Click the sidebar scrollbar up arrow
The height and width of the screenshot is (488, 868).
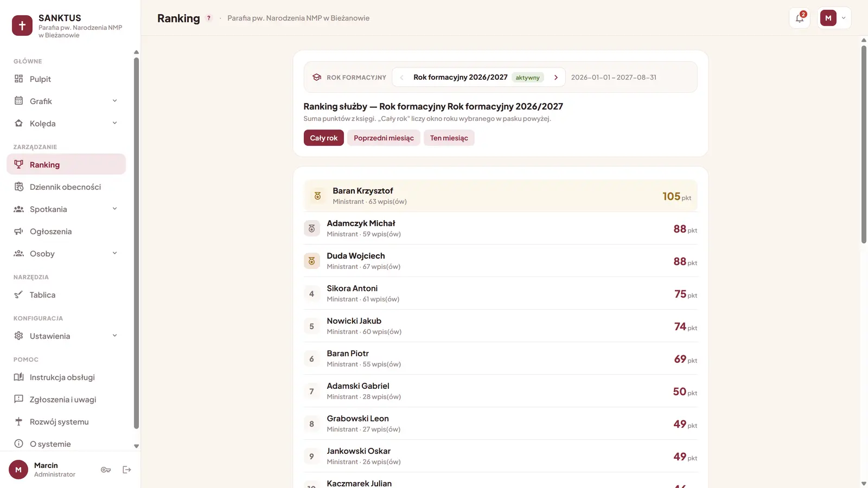point(136,52)
